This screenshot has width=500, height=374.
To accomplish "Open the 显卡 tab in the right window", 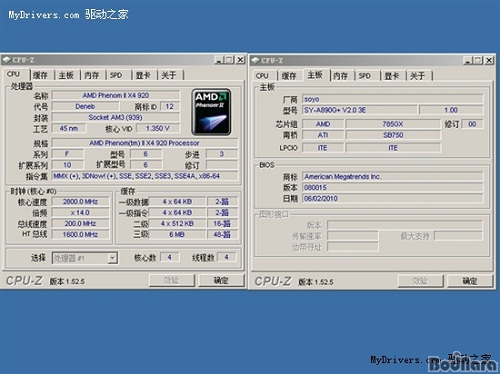I will tap(392, 76).
